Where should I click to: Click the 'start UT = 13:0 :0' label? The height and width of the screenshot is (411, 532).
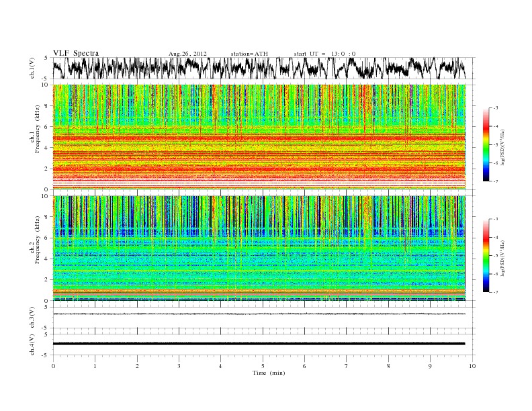coord(324,54)
